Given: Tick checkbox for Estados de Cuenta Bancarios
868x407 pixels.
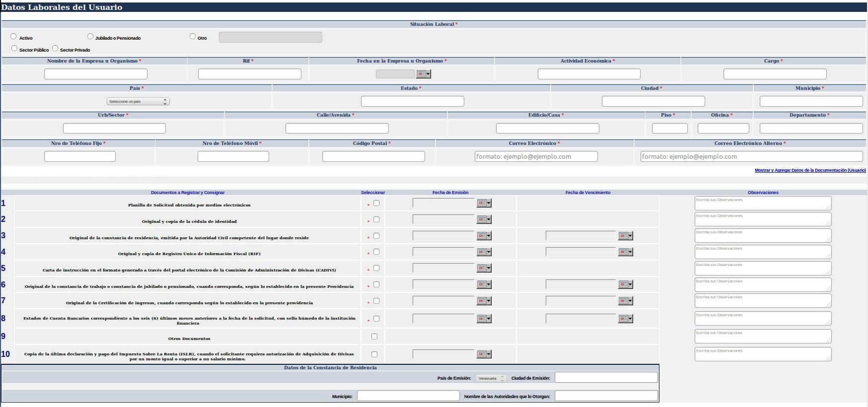Looking at the screenshot, I should click(376, 319).
